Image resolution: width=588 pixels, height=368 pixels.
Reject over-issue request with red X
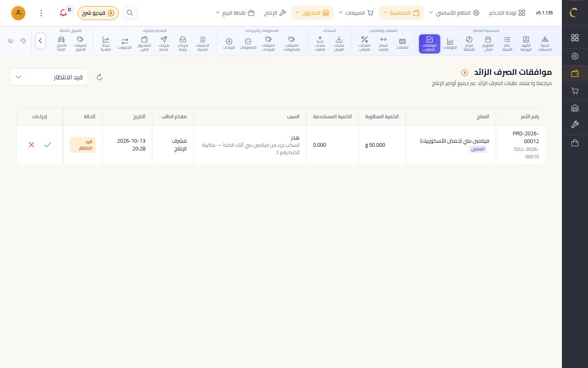pyautogui.click(x=31, y=145)
